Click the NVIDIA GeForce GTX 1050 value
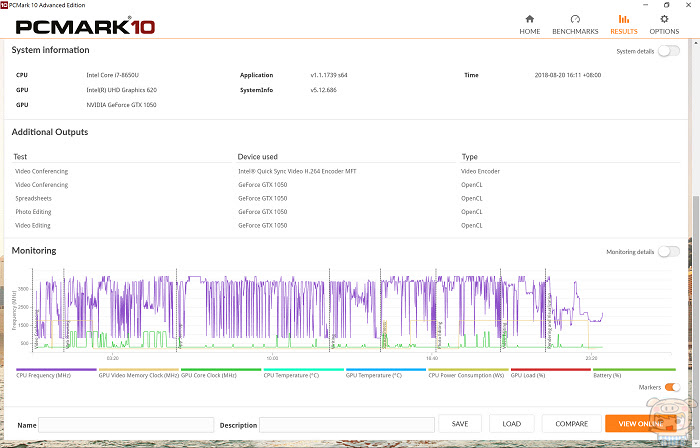The width and height of the screenshot is (700, 448). click(x=121, y=105)
